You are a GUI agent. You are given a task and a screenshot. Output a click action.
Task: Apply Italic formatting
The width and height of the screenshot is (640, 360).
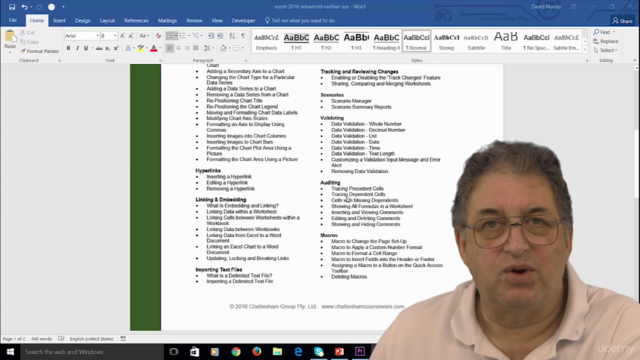(77, 48)
